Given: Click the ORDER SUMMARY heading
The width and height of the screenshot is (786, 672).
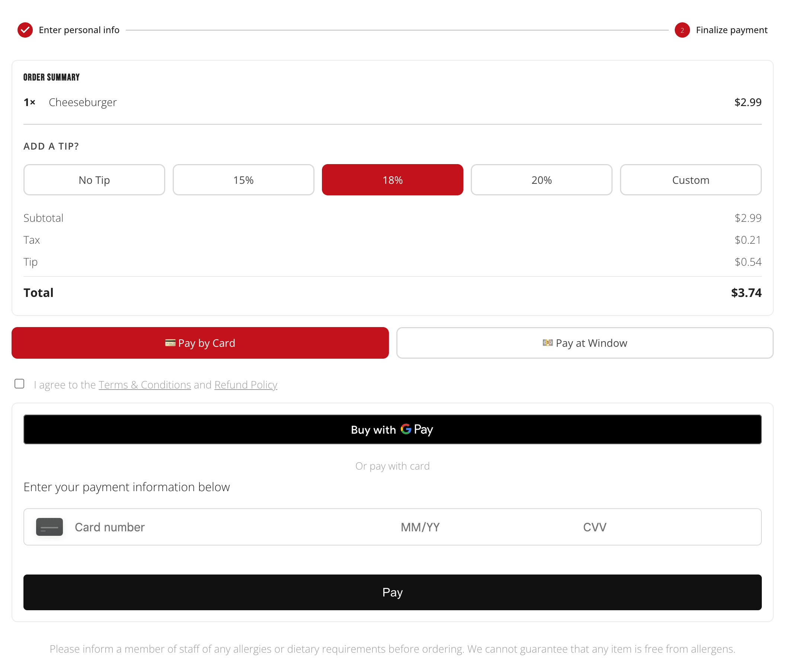Looking at the screenshot, I should pyautogui.click(x=52, y=77).
